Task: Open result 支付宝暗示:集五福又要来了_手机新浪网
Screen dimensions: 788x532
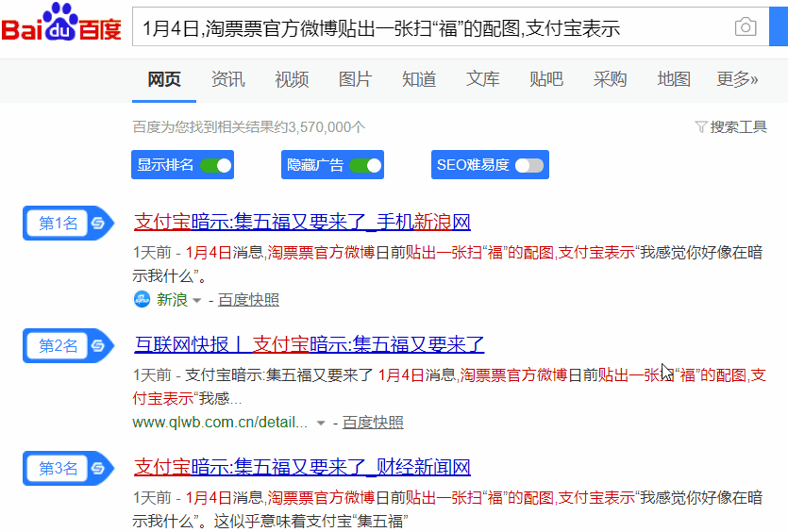Action: point(302,222)
